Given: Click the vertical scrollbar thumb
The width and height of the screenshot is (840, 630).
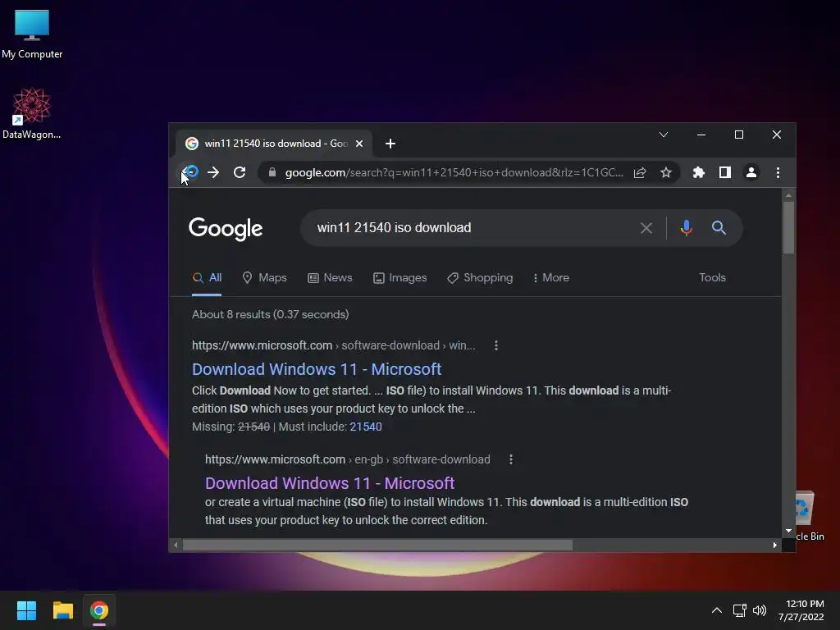Looking at the screenshot, I should [x=788, y=228].
